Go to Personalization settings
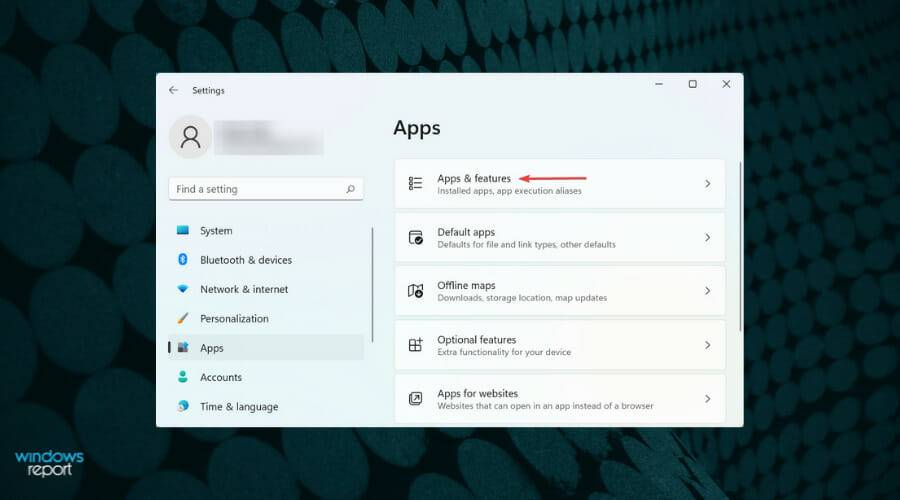 click(234, 319)
